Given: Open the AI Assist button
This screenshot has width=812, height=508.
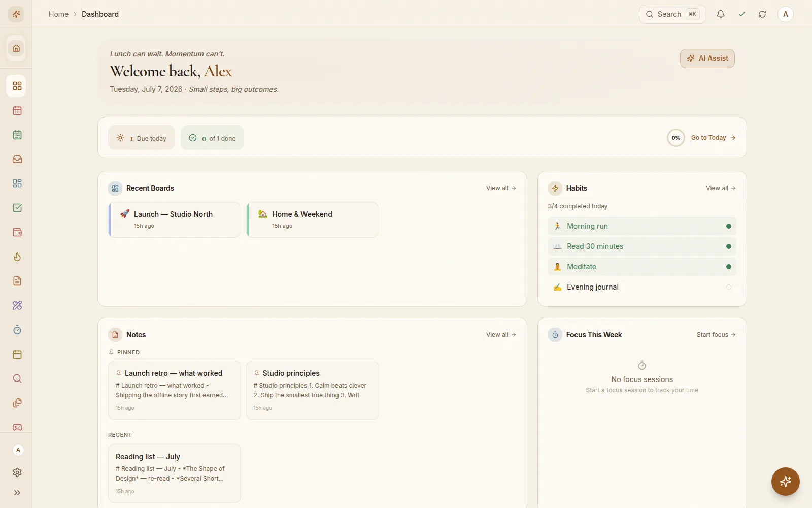Looking at the screenshot, I should (x=707, y=58).
